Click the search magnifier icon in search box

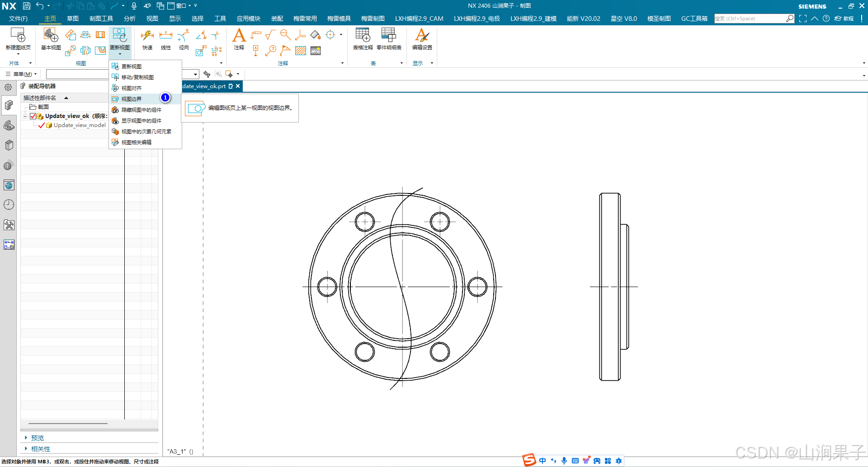pos(789,19)
